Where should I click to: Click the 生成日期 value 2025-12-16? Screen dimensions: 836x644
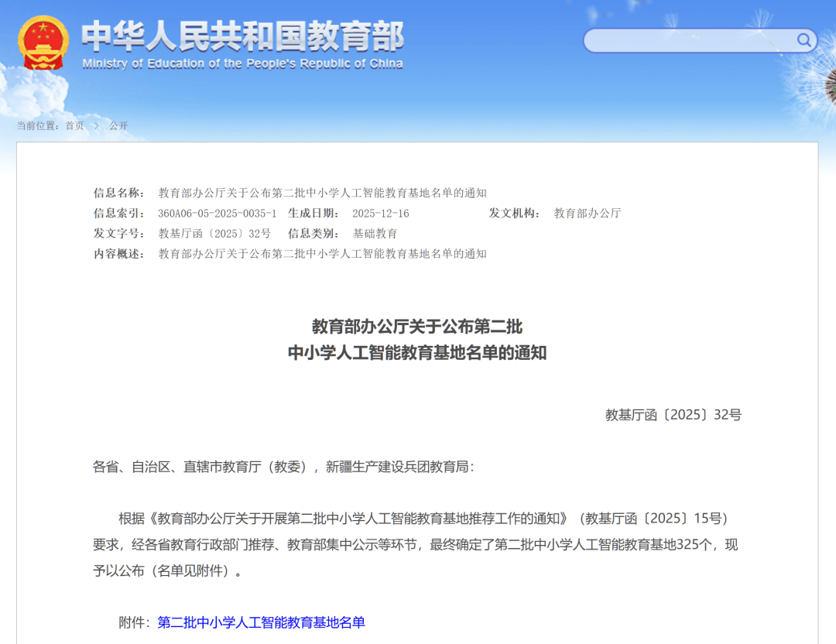coord(380,214)
